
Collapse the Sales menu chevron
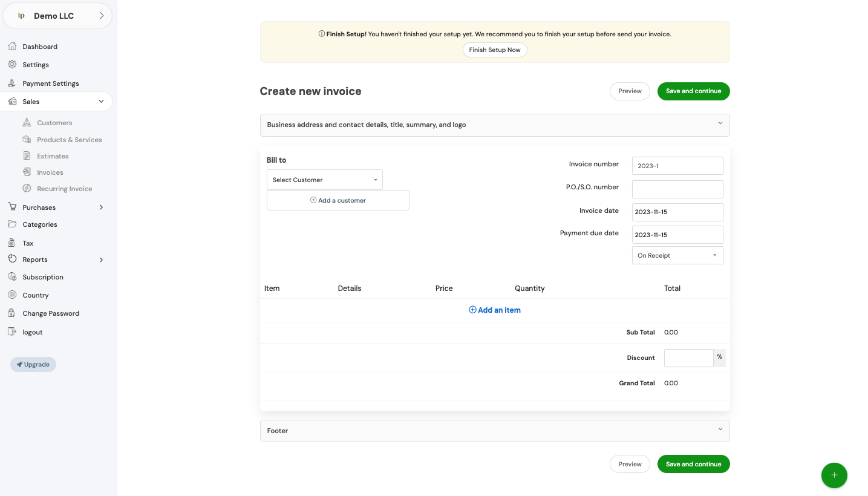[x=101, y=102]
